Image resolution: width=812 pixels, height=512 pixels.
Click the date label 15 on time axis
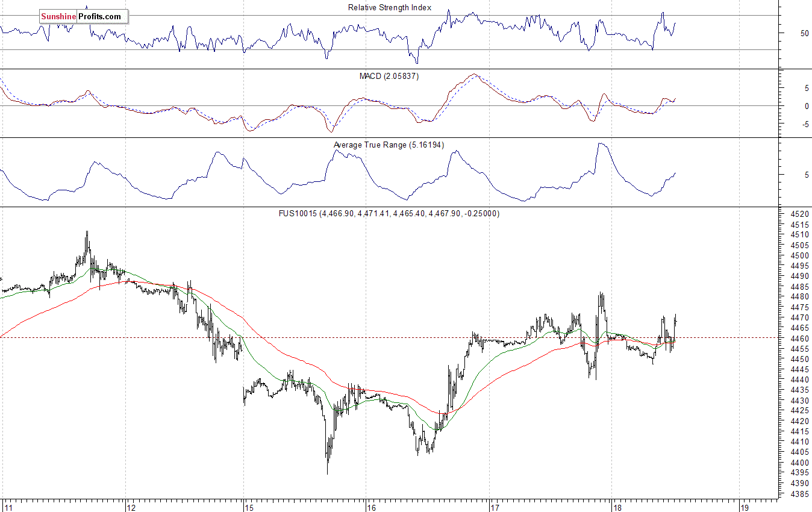[x=249, y=507]
